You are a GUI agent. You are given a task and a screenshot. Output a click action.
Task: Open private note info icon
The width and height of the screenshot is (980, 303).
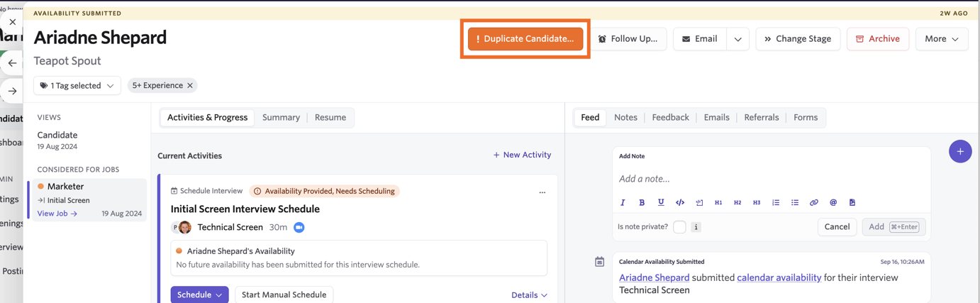[x=696, y=227]
